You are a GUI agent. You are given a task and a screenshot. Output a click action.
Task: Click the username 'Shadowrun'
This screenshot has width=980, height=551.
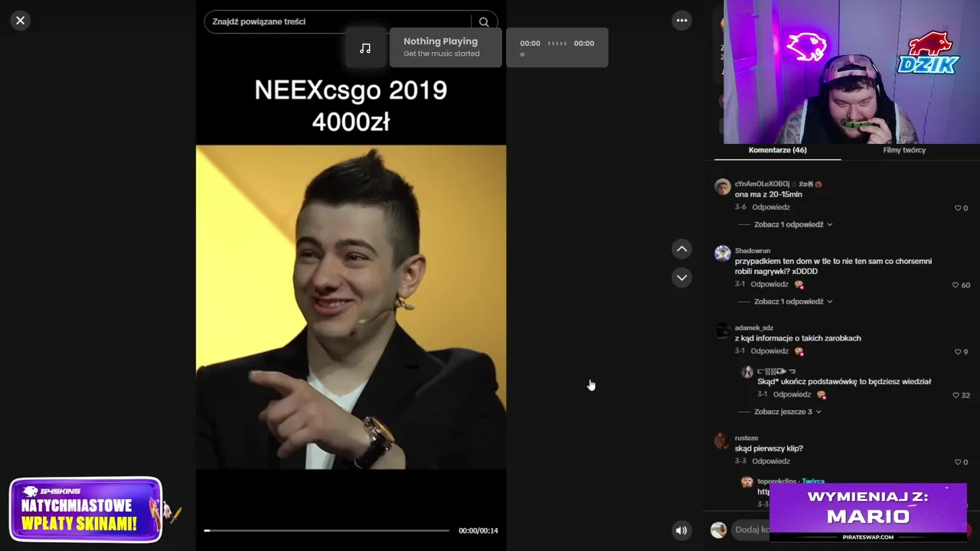click(753, 251)
